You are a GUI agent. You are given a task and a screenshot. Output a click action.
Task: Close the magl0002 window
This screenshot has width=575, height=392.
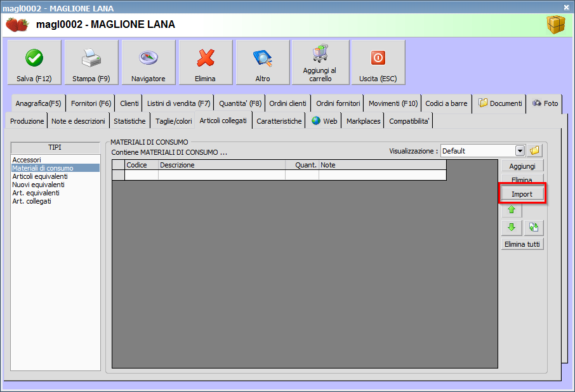(566, 8)
